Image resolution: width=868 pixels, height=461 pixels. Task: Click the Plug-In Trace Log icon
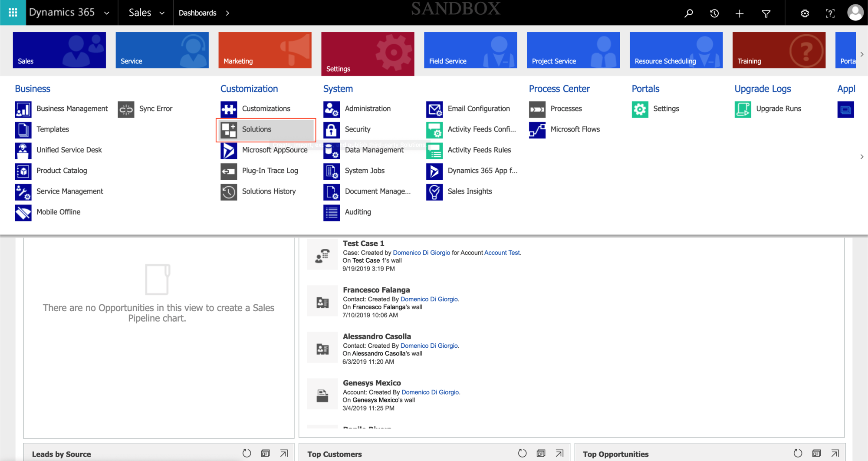point(229,171)
